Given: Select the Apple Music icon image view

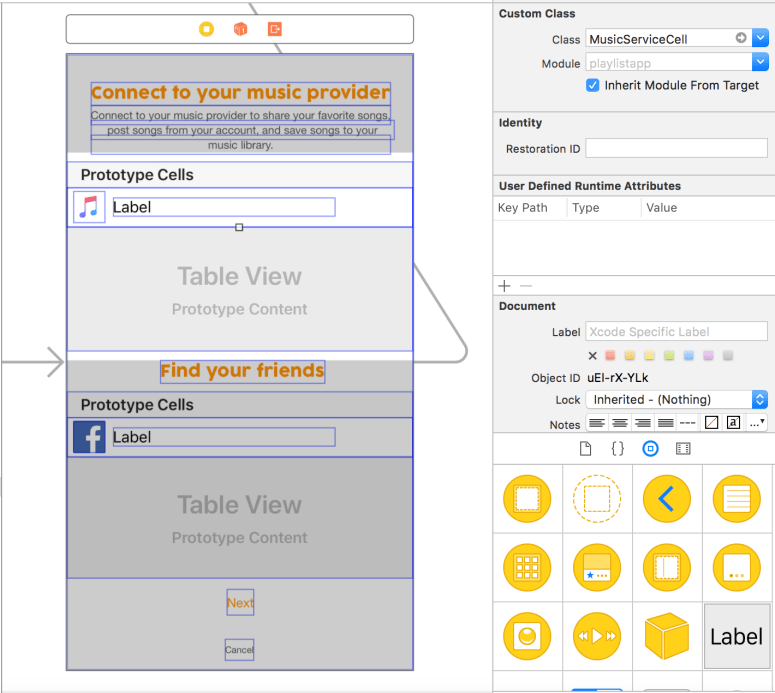Looking at the screenshot, I should click(90, 207).
